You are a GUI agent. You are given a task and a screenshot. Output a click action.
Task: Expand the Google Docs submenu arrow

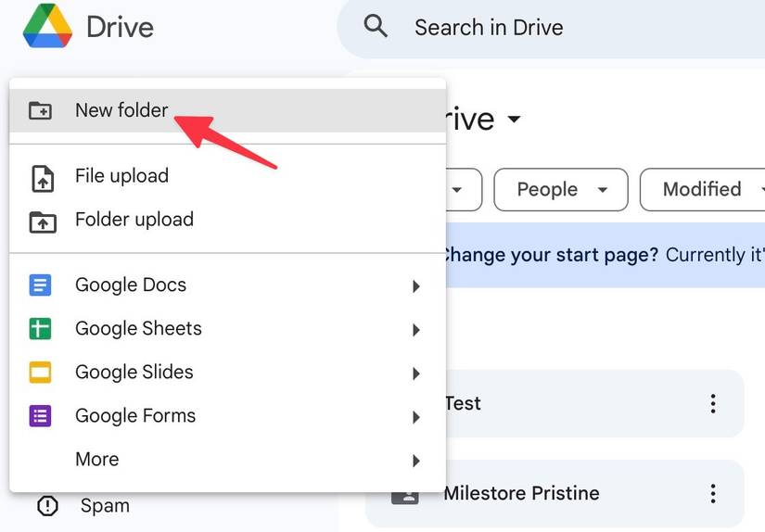coord(415,286)
